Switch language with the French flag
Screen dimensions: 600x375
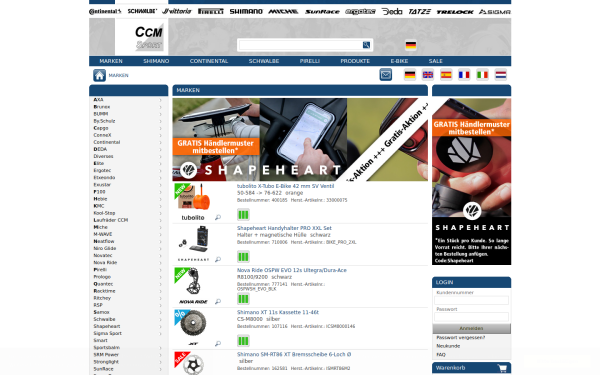click(464, 75)
